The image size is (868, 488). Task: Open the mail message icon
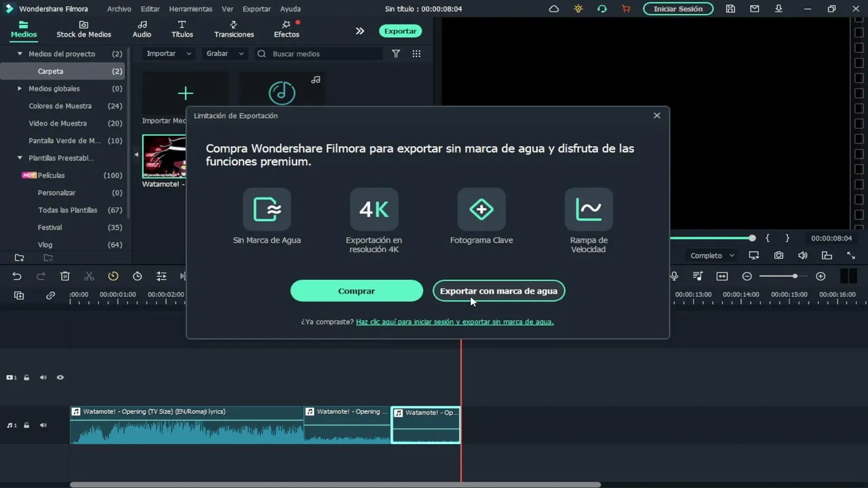click(755, 9)
